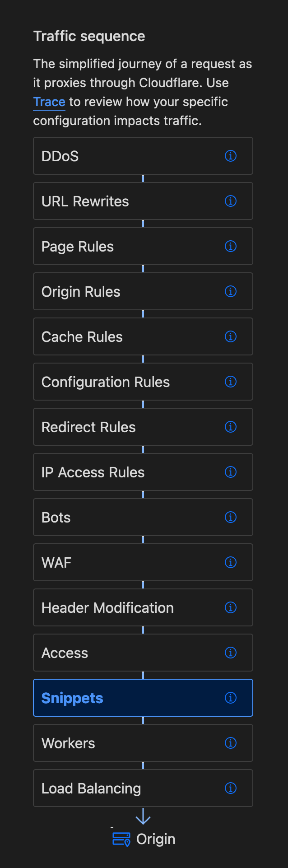Click Header Modification info icon
This screenshot has height=868, width=288.
(x=231, y=607)
